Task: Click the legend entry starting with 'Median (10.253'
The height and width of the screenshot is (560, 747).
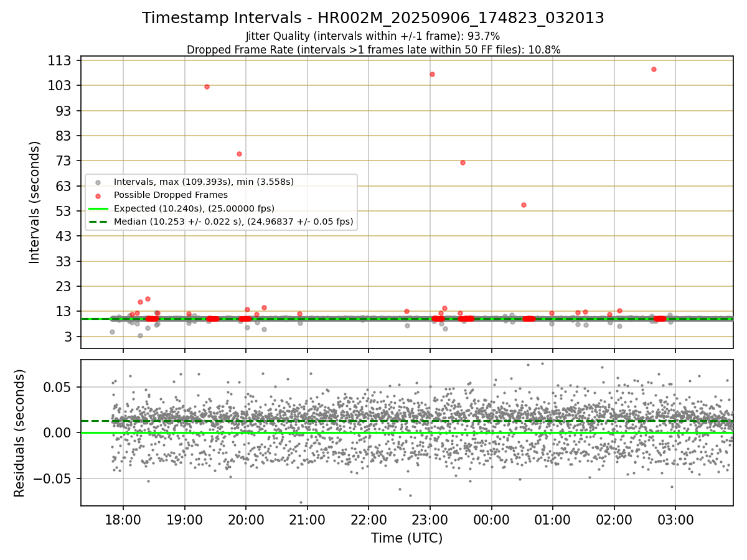Action: 233,222
